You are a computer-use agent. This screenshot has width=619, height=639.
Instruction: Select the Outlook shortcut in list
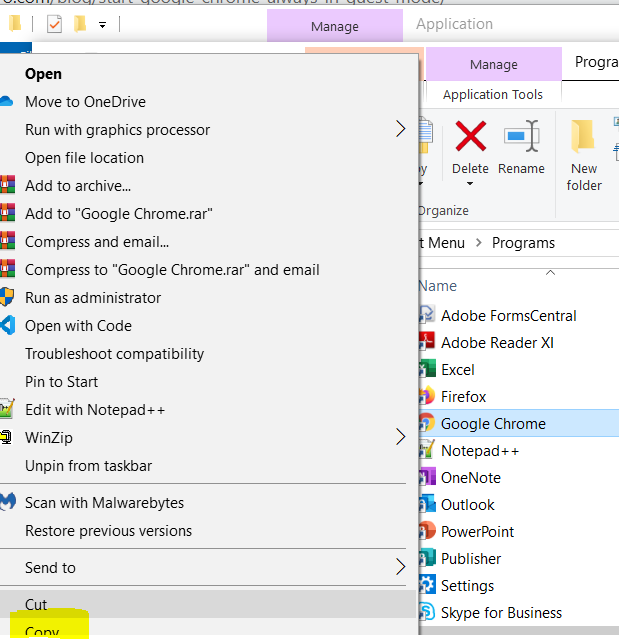coord(467,504)
